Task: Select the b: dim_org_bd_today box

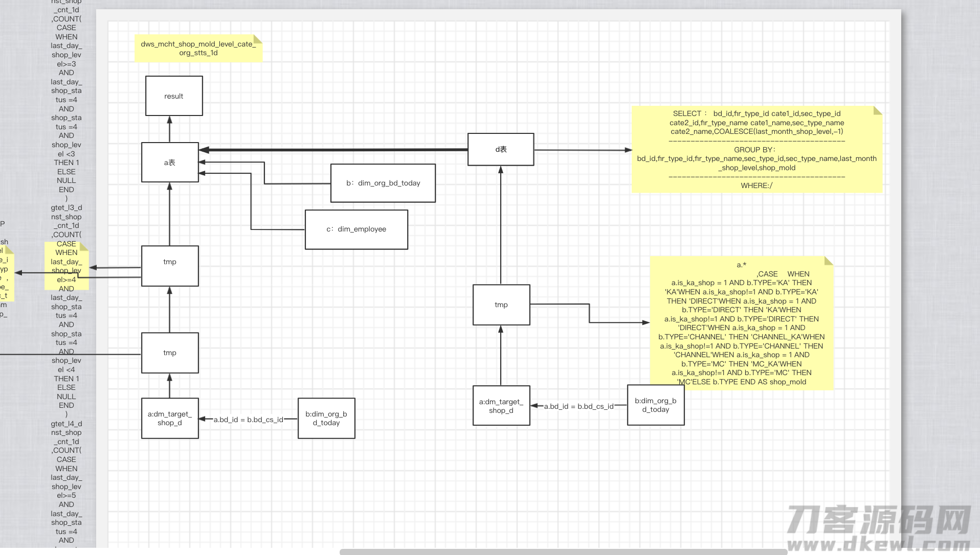Action: [x=383, y=183]
